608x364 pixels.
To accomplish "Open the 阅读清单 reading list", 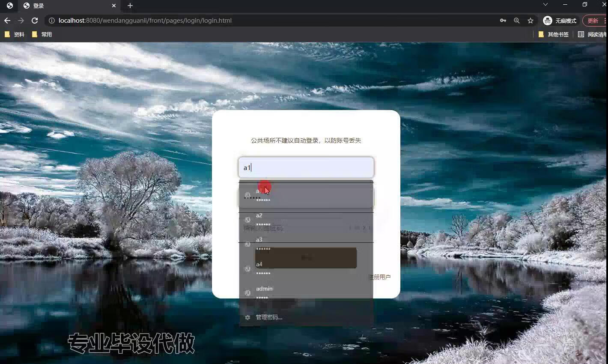I will pyautogui.click(x=593, y=34).
